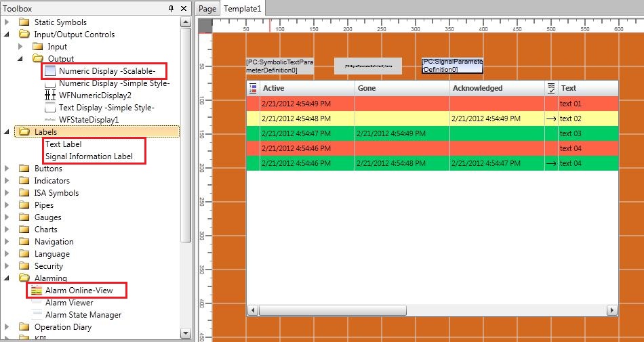The width and height of the screenshot is (644, 342).
Task: Collapse the Input/Output Controls node
Action: [x=7, y=35]
